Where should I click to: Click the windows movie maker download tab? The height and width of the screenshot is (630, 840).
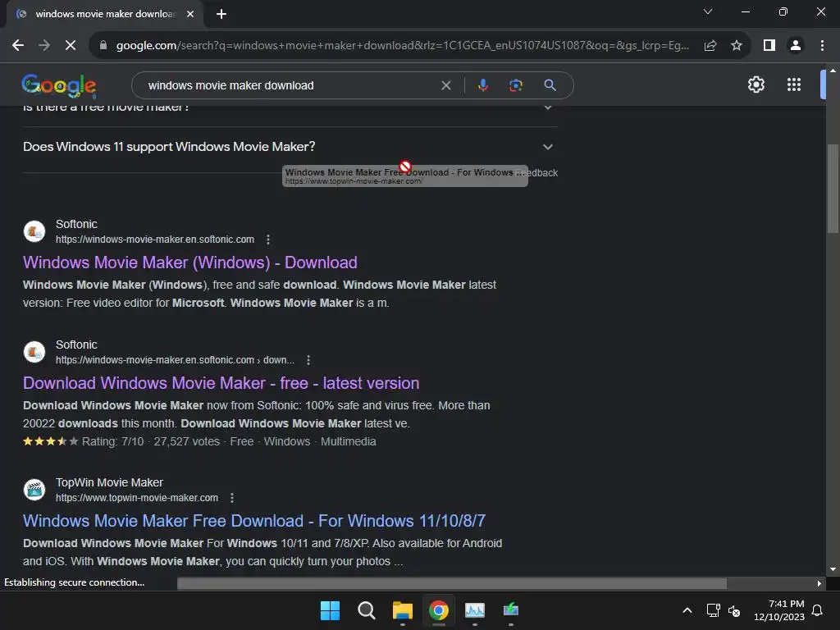click(x=104, y=14)
